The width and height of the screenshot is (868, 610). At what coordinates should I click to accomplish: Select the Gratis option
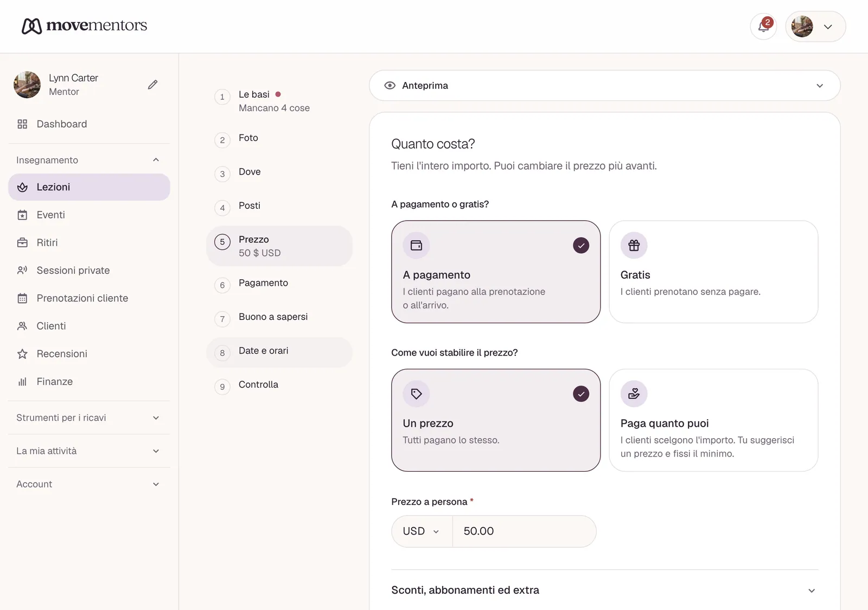point(713,272)
